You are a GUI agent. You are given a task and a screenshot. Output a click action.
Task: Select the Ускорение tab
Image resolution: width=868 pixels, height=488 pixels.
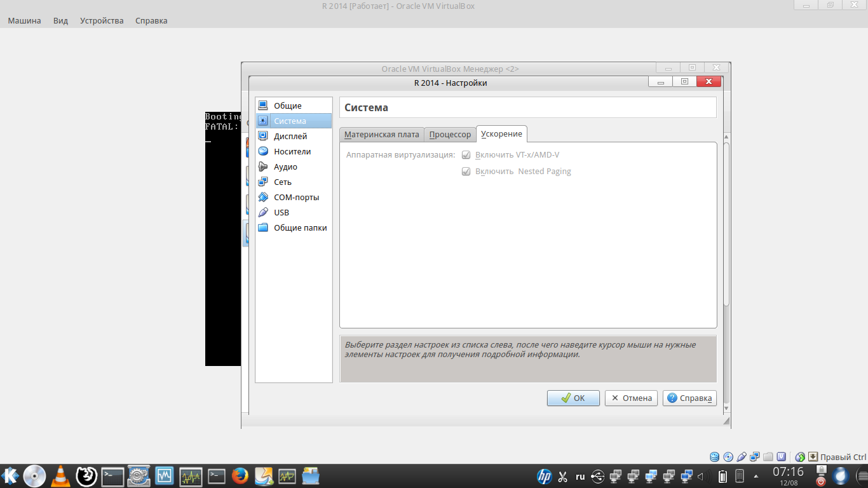point(501,133)
